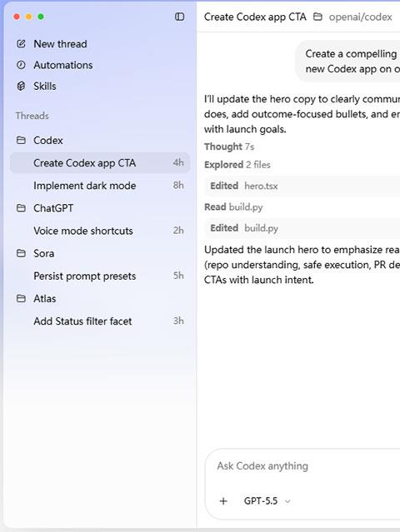Open the GPT-5.5 model dropdown
Screen dimensions: 400x532
[x=267, y=501]
